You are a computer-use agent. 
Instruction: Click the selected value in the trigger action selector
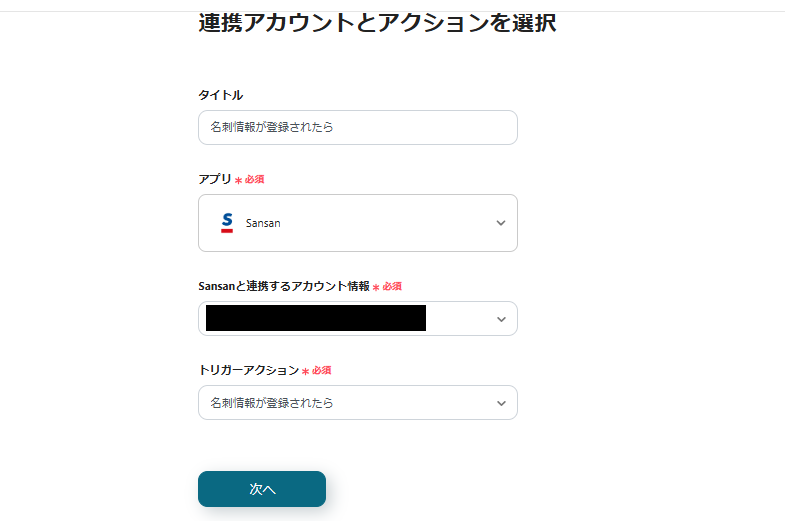pyautogui.click(x=272, y=403)
